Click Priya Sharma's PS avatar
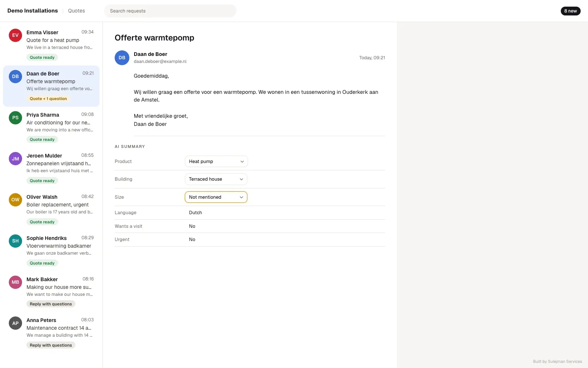Viewport: 588px width, 368px height. (x=15, y=118)
